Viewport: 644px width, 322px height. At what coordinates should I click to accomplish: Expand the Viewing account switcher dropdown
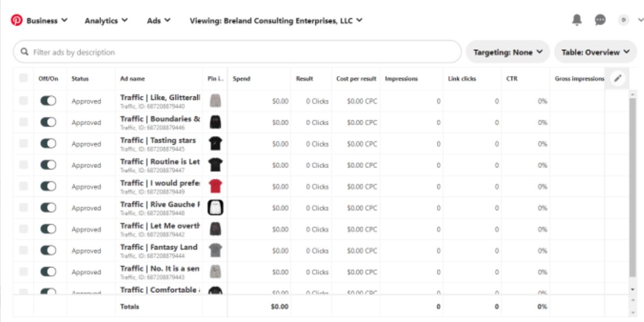[x=276, y=21]
